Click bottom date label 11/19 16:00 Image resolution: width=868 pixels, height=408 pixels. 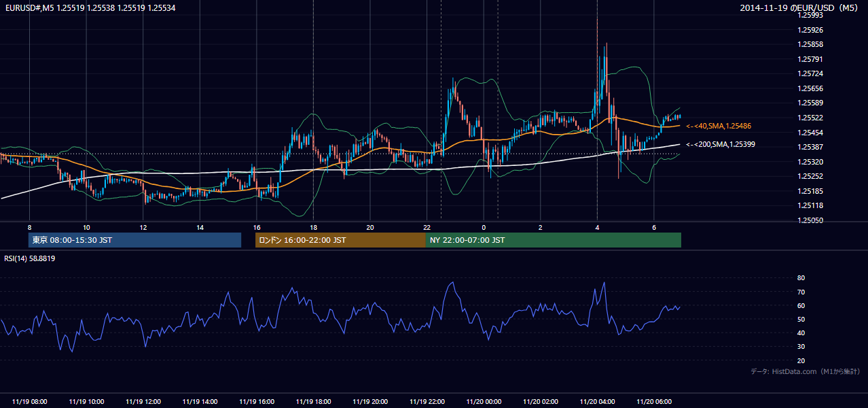point(257,402)
